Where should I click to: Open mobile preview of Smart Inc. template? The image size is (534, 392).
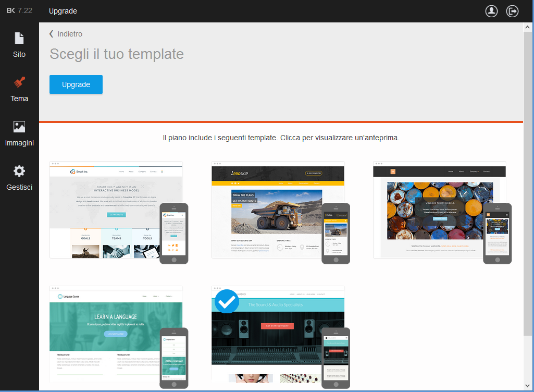point(174,234)
